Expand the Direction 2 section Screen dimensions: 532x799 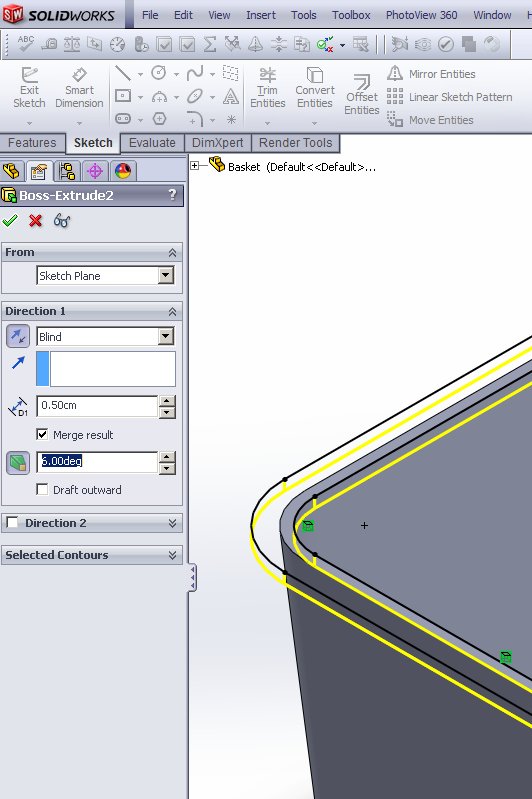click(172, 523)
